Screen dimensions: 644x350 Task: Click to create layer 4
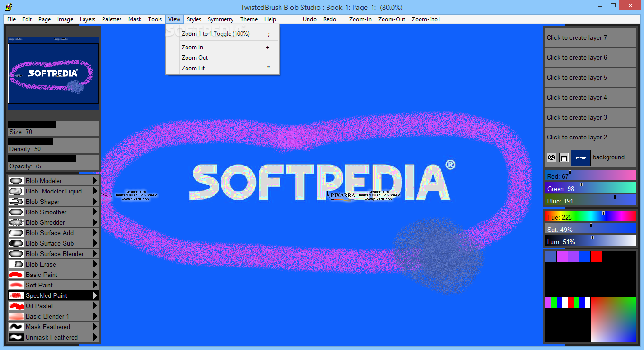coord(590,97)
